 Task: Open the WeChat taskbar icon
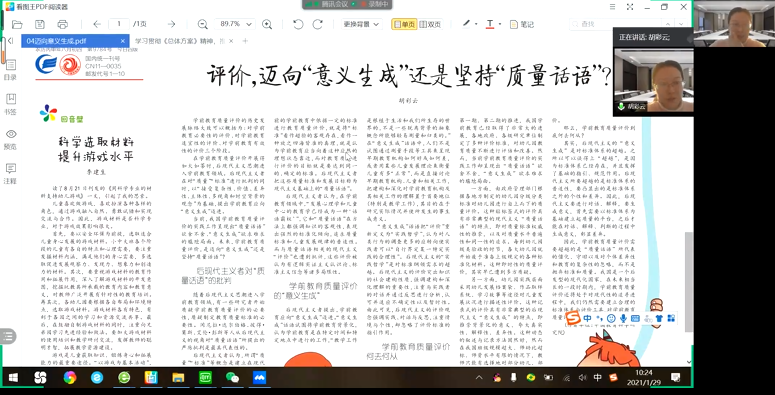coord(232,378)
